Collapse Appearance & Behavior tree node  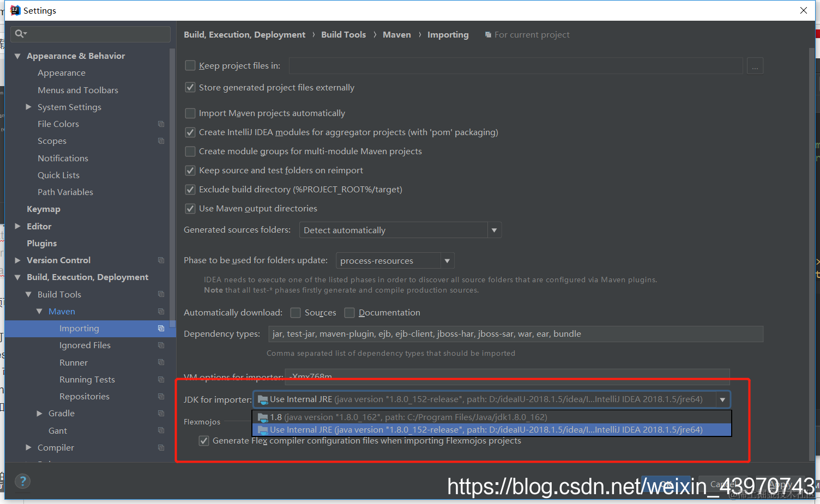click(17, 56)
